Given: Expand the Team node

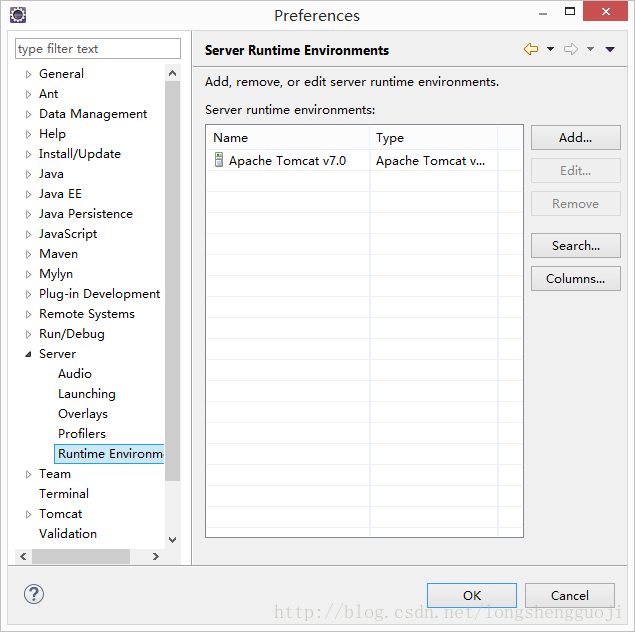Looking at the screenshot, I should (28, 474).
